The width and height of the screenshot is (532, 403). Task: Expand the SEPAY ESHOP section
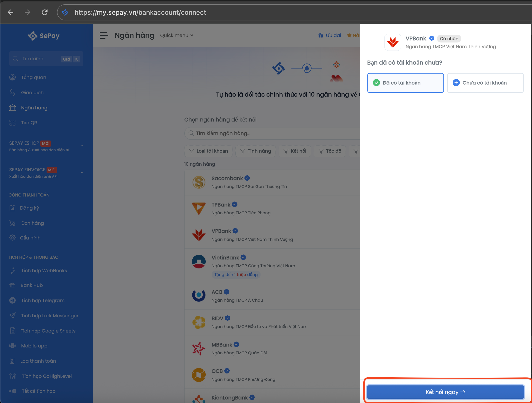(82, 146)
